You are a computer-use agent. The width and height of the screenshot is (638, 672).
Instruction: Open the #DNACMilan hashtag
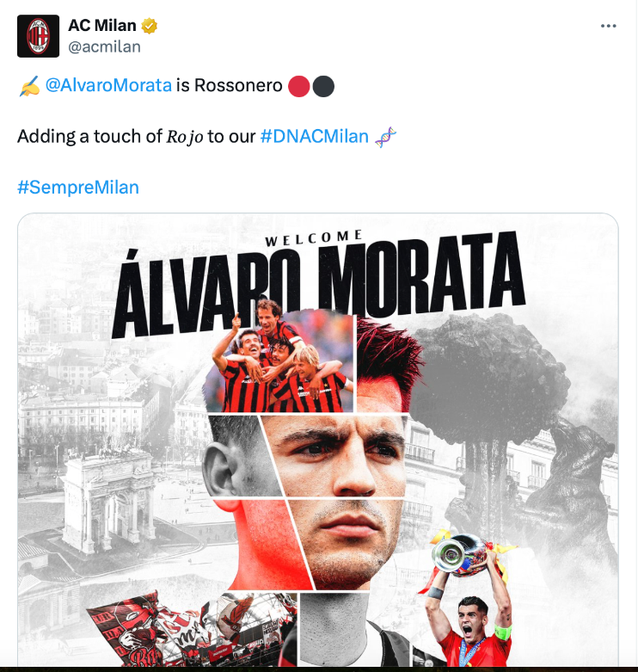[315, 137]
